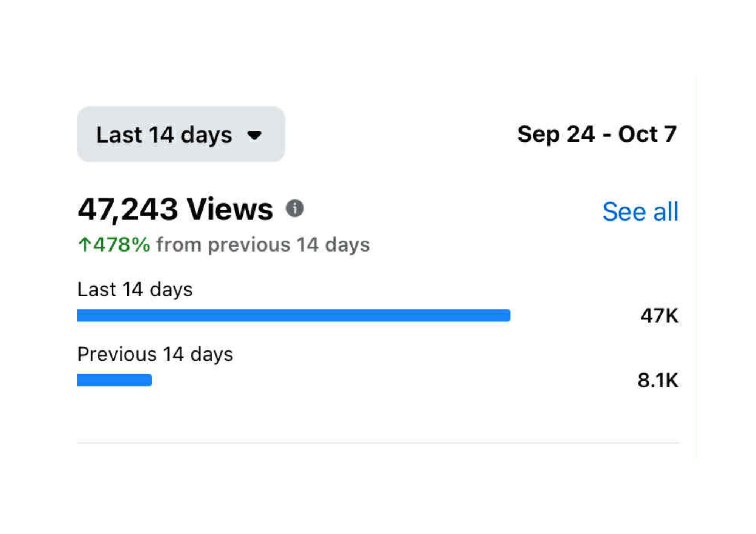Click the short blue Previous 14 days bar
Image resolution: width=756 pixels, height=534 pixels.
(x=114, y=380)
